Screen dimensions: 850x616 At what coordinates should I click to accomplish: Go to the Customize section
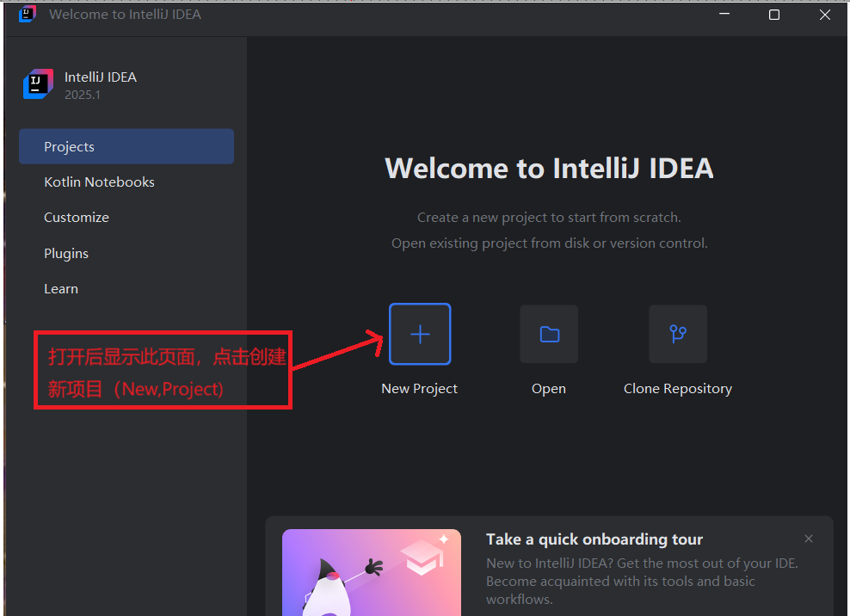pos(77,218)
